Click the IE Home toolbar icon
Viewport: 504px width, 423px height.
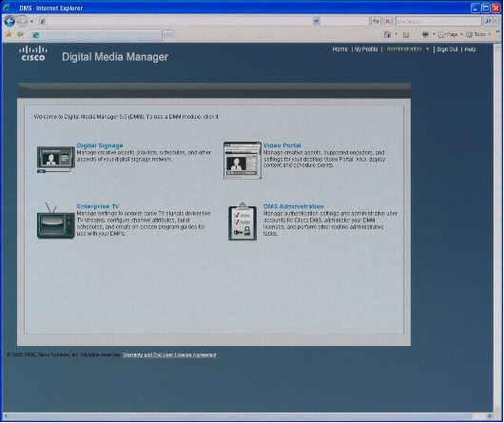pos(388,34)
